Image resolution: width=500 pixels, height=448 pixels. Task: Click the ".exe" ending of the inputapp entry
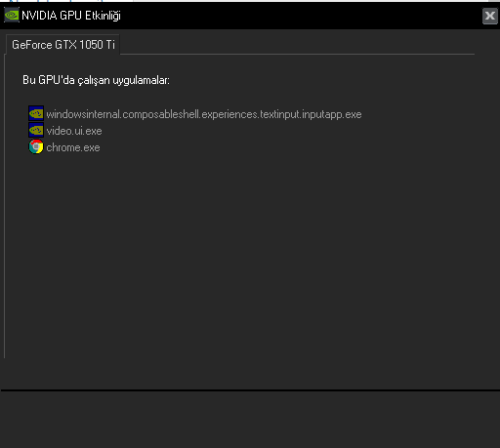pyautogui.click(x=353, y=114)
